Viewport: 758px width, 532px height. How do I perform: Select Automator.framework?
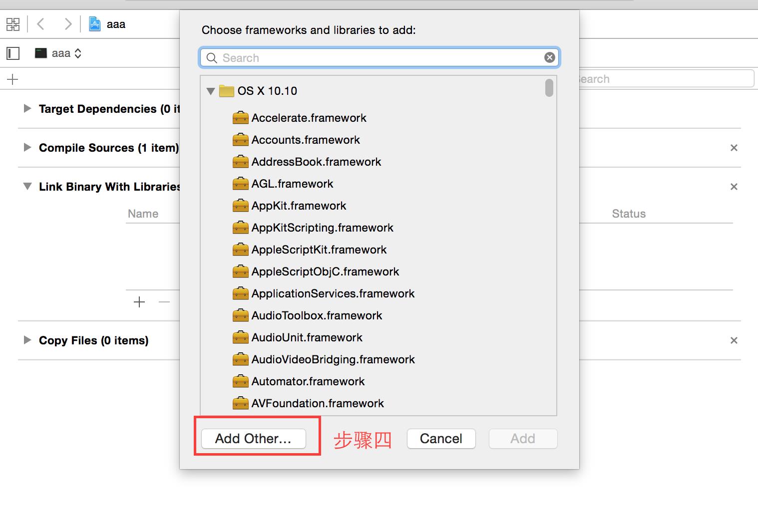(308, 381)
